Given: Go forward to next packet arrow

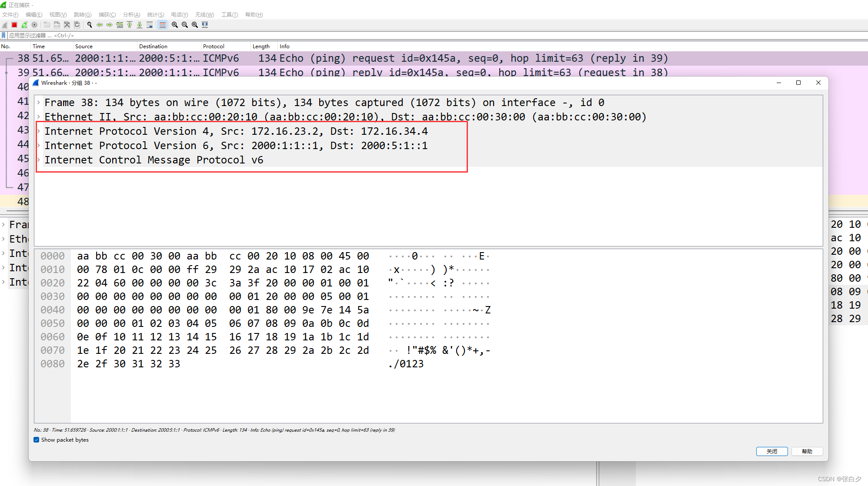Looking at the screenshot, I should pyautogui.click(x=110, y=25).
